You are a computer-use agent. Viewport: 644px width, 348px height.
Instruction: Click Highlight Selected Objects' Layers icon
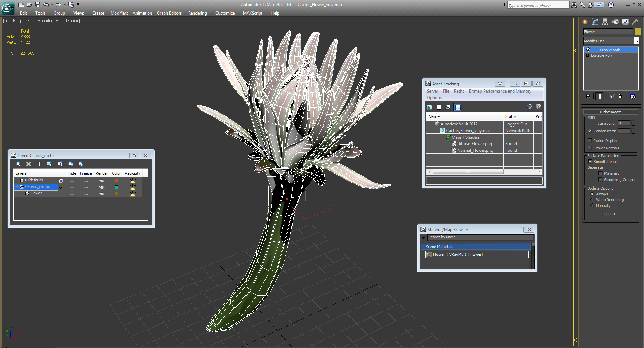point(60,164)
